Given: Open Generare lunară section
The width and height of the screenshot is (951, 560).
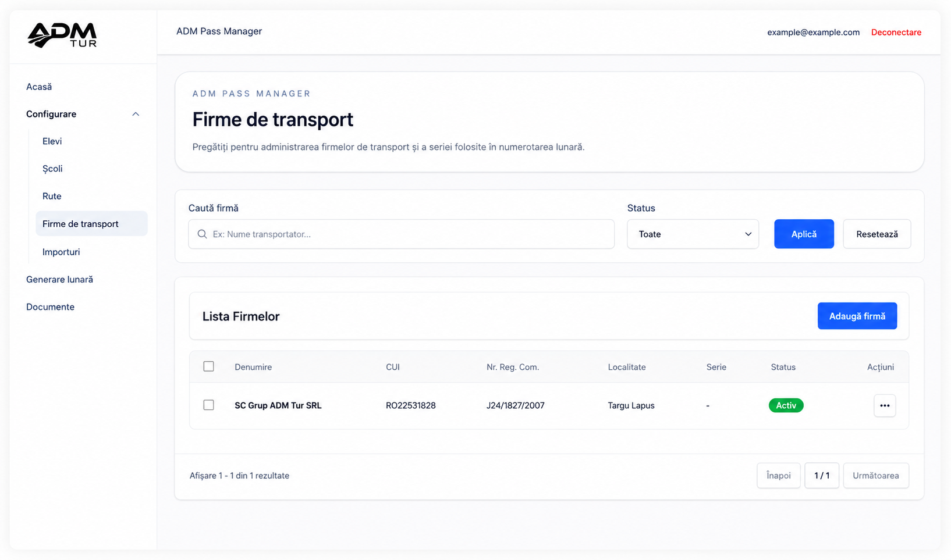Looking at the screenshot, I should (59, 279).
